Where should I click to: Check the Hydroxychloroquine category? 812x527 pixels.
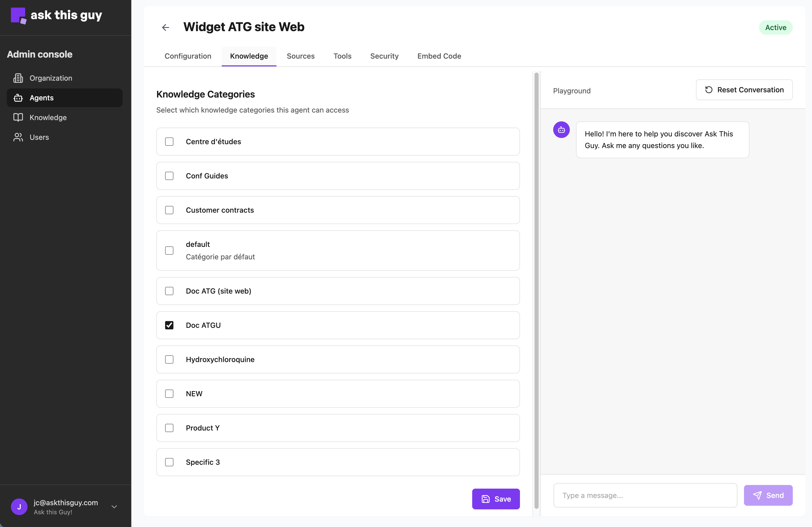(170, 359)
